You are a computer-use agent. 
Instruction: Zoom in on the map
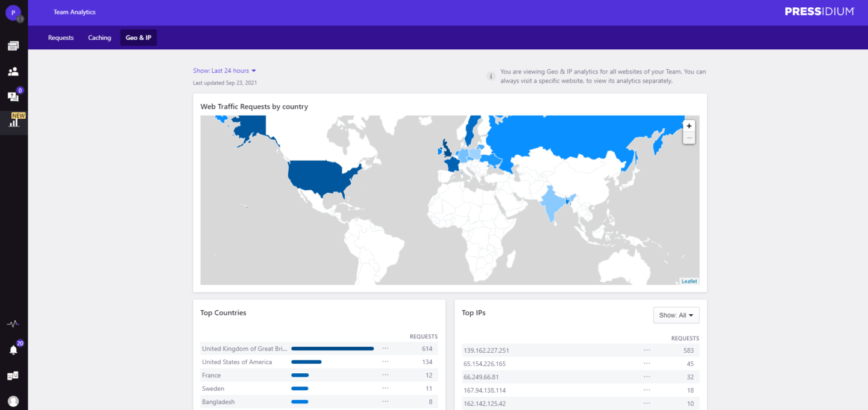point(689,126)
